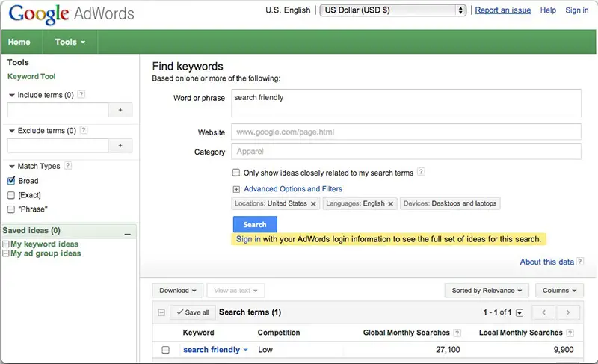
Task: Go to the Home tab
Action: tap(19, 42)
